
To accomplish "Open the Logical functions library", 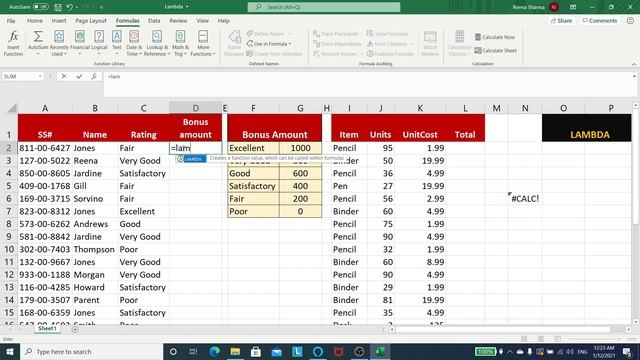I will tap(99, 43).
